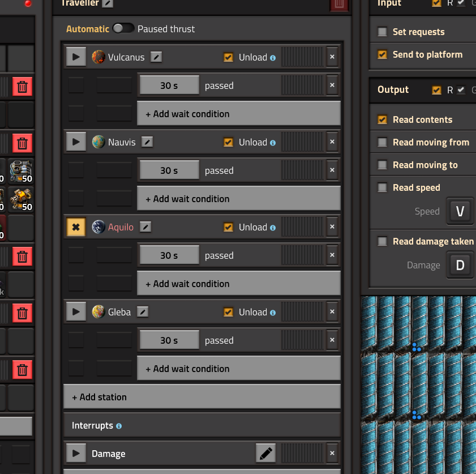The image size is (476, 474).
Task: Delete Vulcanus 30 s passed condition
Action: [332, 85]
